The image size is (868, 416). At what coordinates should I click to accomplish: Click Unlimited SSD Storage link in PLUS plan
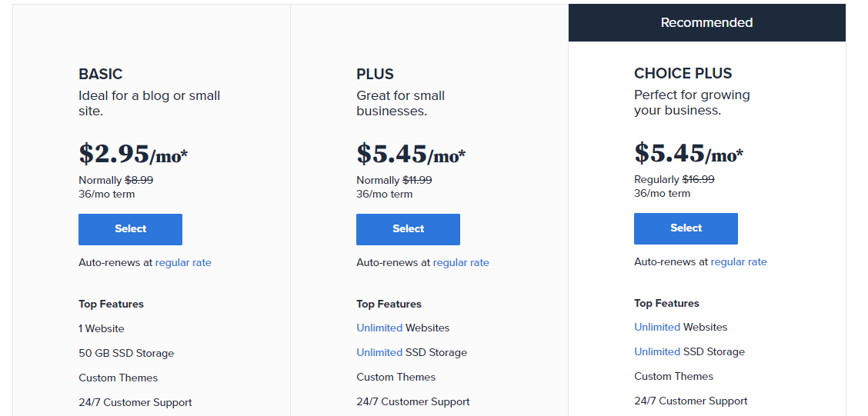(379, 353)
